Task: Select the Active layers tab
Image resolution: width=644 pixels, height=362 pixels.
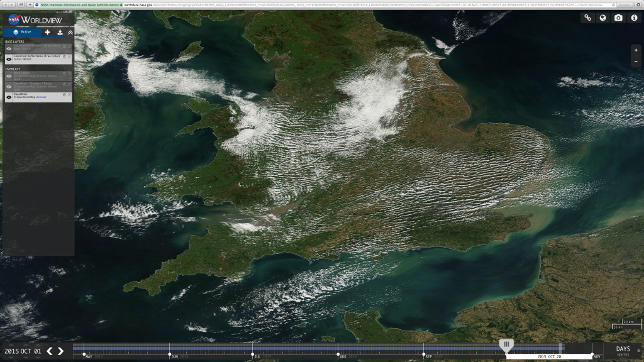Action: coord(22,32)
